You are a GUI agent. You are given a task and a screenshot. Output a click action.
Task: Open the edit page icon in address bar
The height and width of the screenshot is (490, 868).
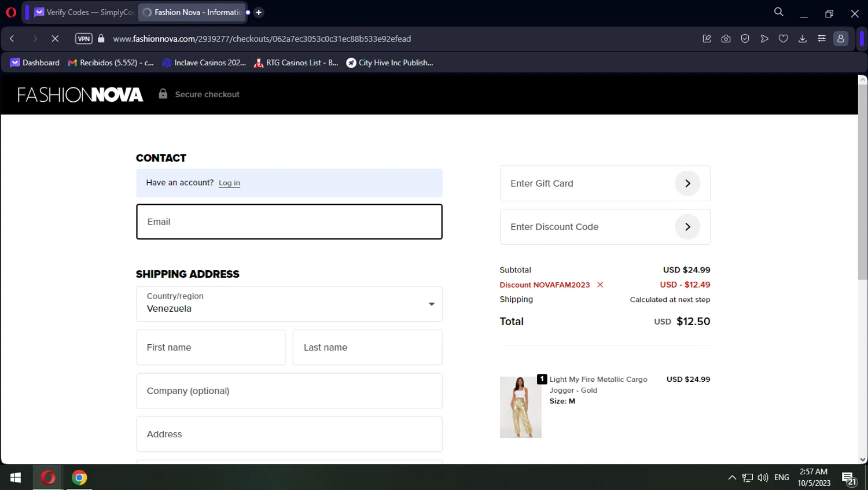[x=707, y=39]
